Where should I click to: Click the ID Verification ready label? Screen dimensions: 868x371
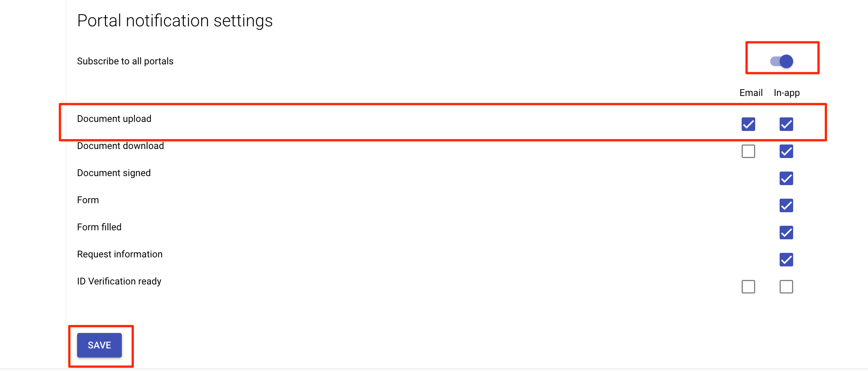pyautogui.click(x=119, y=281)
